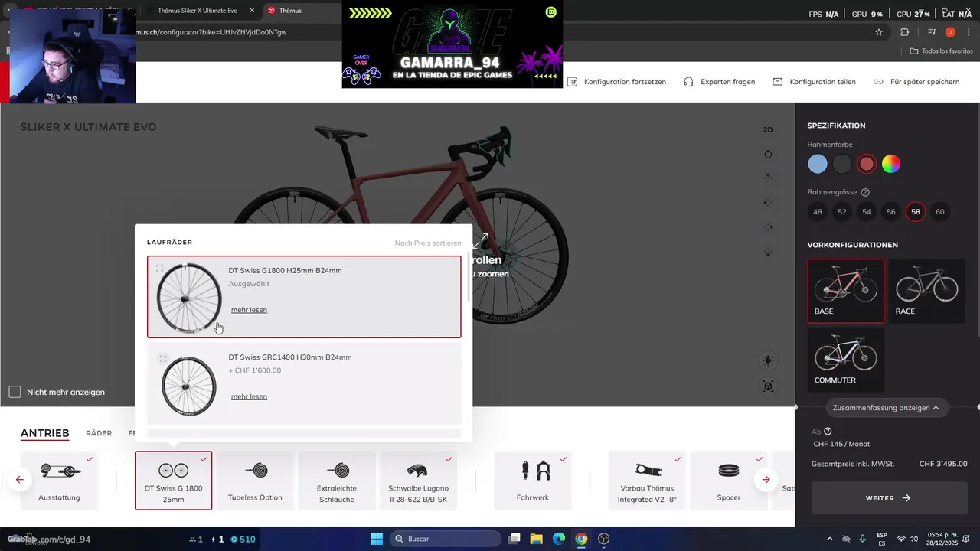Select frame size 58
The image size is (980, 551).
(916, 212)
